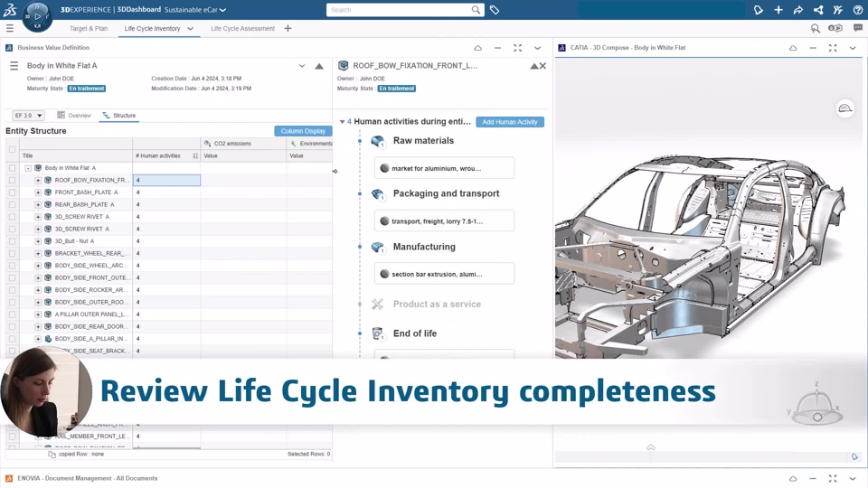
Task: Open the help question mark icon
Action: coord(857,10)
